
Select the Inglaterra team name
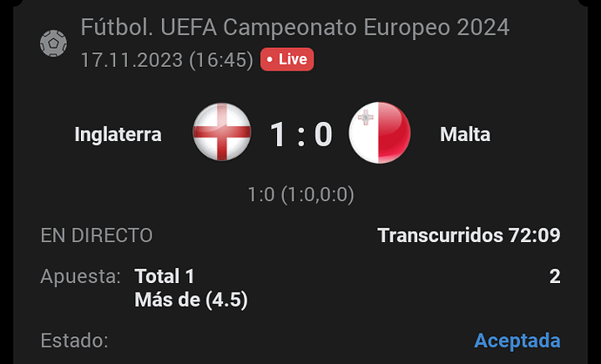(118, 134)
